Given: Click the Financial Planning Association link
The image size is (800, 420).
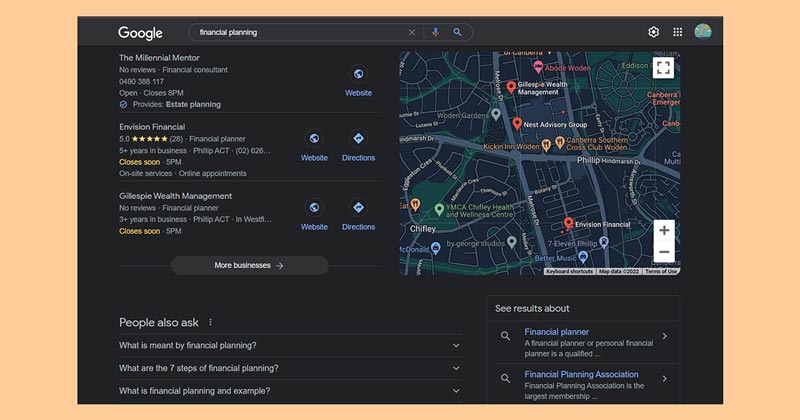Looking at the screenshot, I should click(582, 374).
